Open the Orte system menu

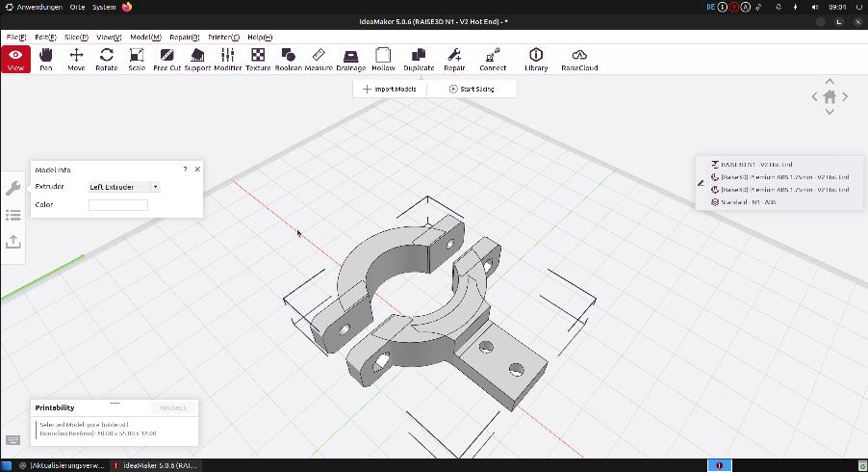pos(78,7)
